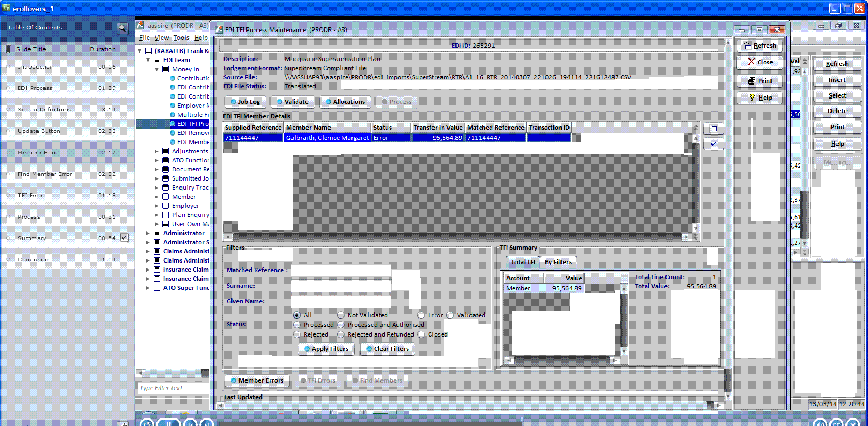Click the Validate button
Image resolution: width=868 pixels, height=426 pixels.
(293, 102)
